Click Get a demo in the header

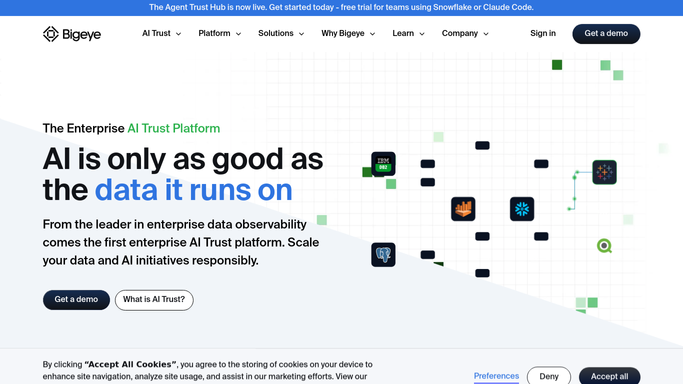(x=606, y=34)
